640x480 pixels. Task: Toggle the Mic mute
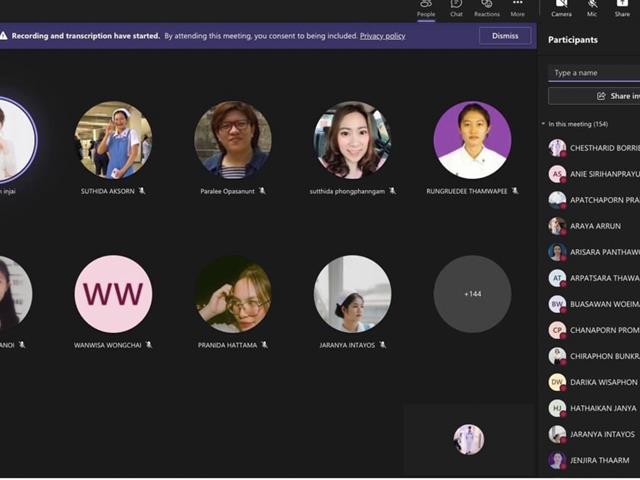pyautogui.click(x=592, y=8)
